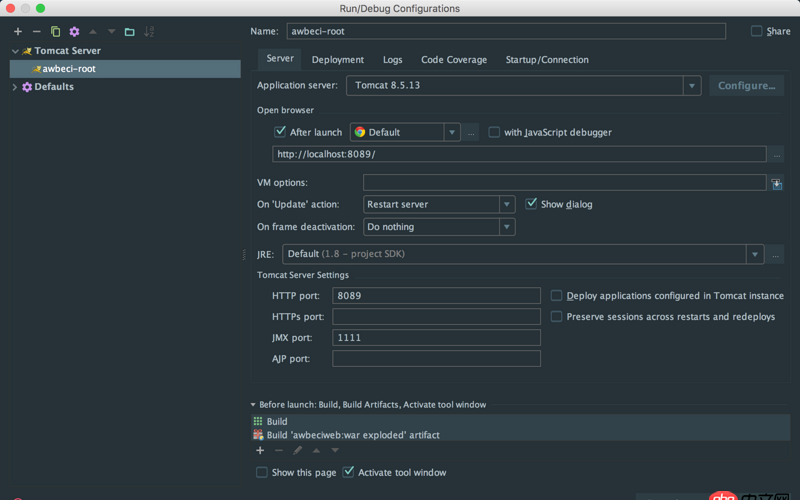Click the Defaults gear icon
Screen dimensions: 800x500
tap(27, 87)
